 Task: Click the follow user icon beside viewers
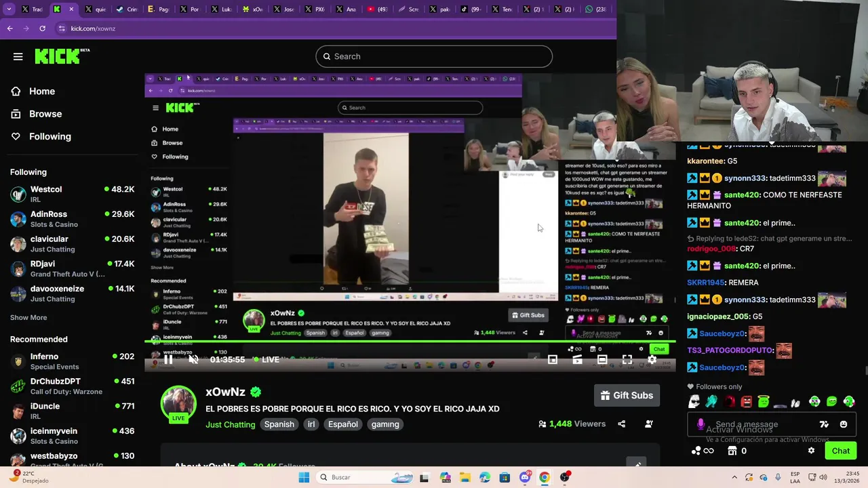tap(649, 424)
